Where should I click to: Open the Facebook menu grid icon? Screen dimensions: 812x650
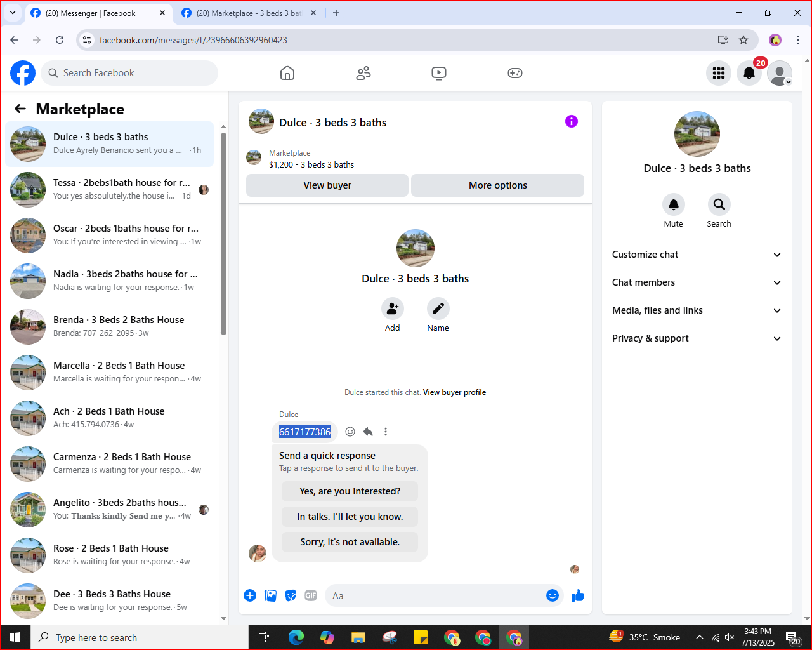(x=719, y=73)
